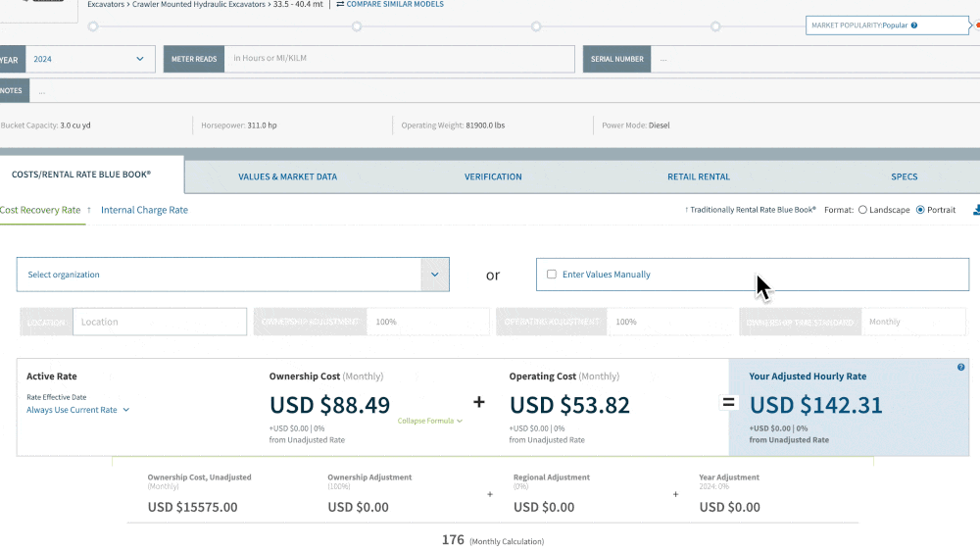
Task: Click the Meter Reads input field
Action: 400,59
